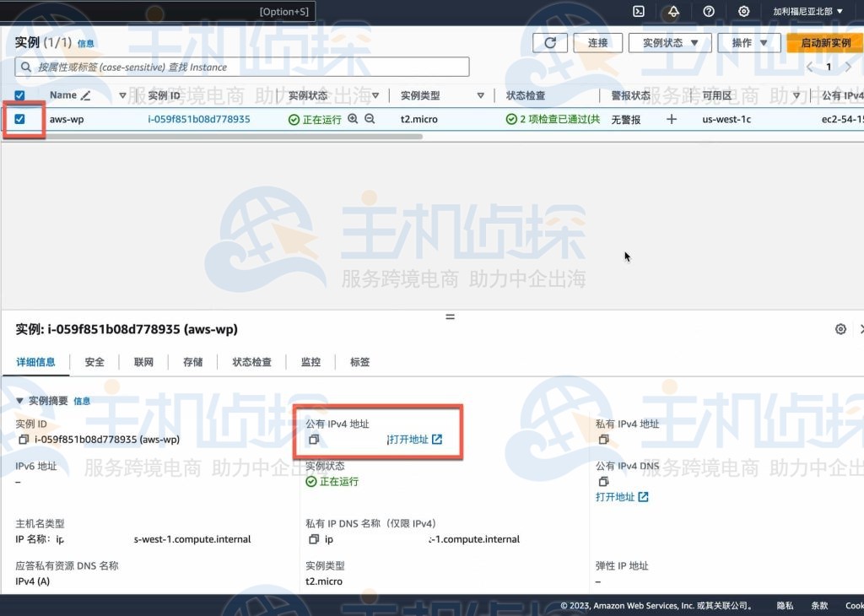Image resolution: width=864 pixels, height=616 pixels.
Task: Copy the public IPv4 address
Action: pos(313,440)
